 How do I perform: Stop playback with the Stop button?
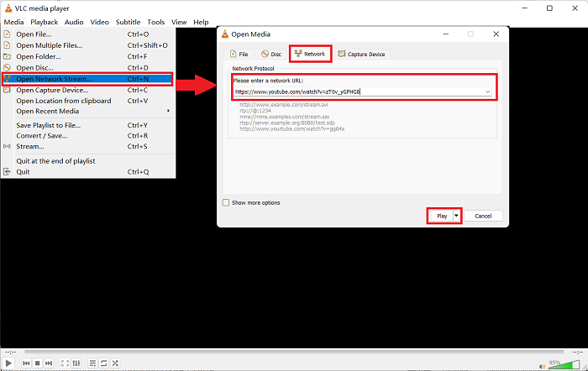37,363
